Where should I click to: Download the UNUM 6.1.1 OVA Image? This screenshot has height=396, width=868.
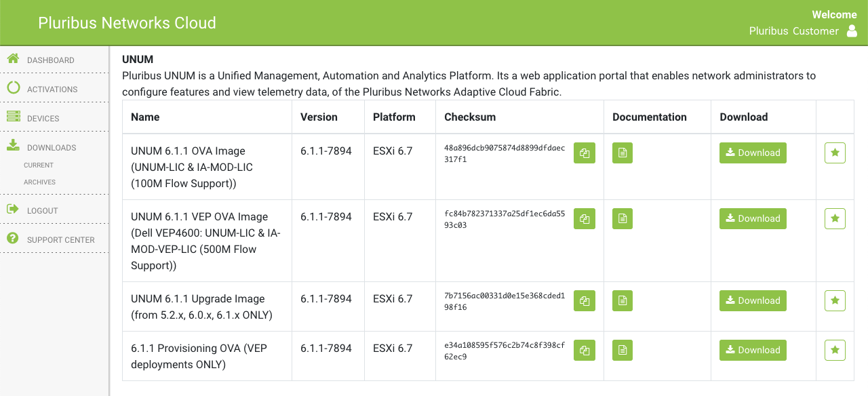click(753, 153)
